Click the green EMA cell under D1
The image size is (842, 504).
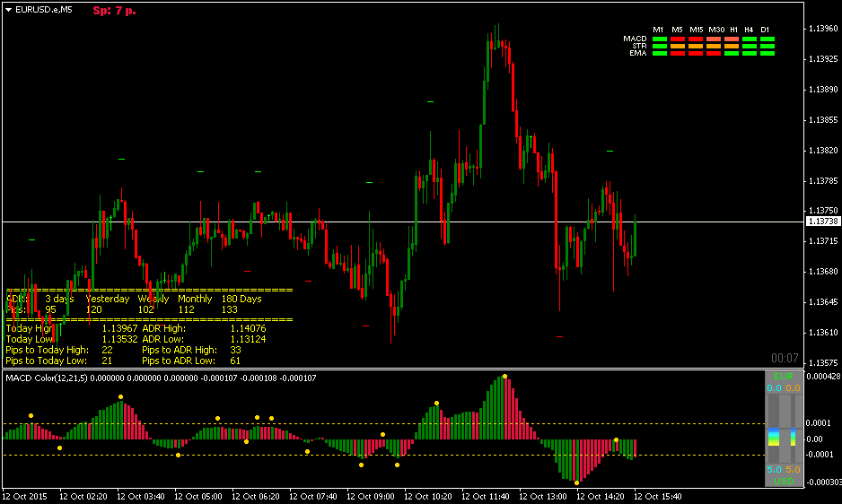(767, 53)
